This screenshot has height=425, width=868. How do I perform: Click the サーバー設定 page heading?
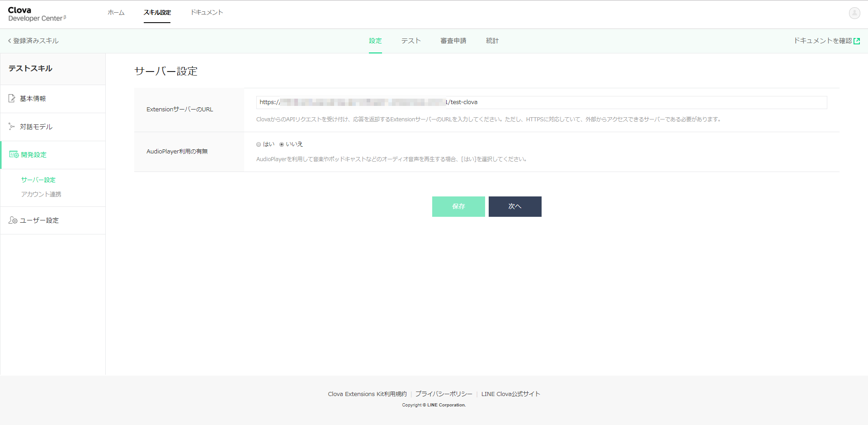coord(166,71)
